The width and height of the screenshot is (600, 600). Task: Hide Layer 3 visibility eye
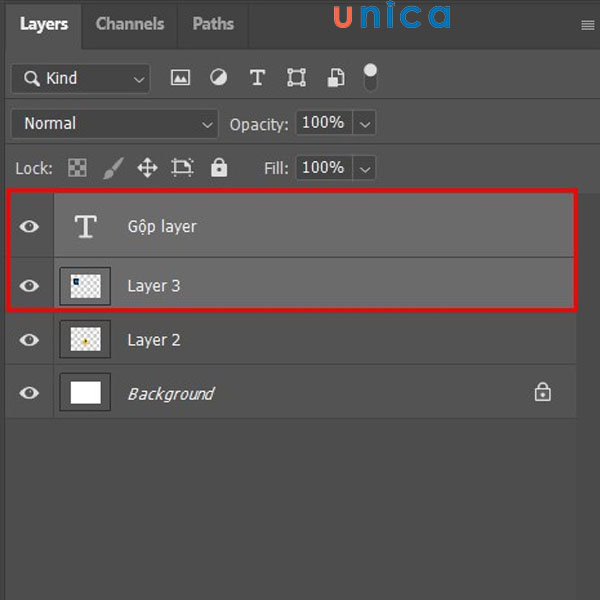pos(29,285)
